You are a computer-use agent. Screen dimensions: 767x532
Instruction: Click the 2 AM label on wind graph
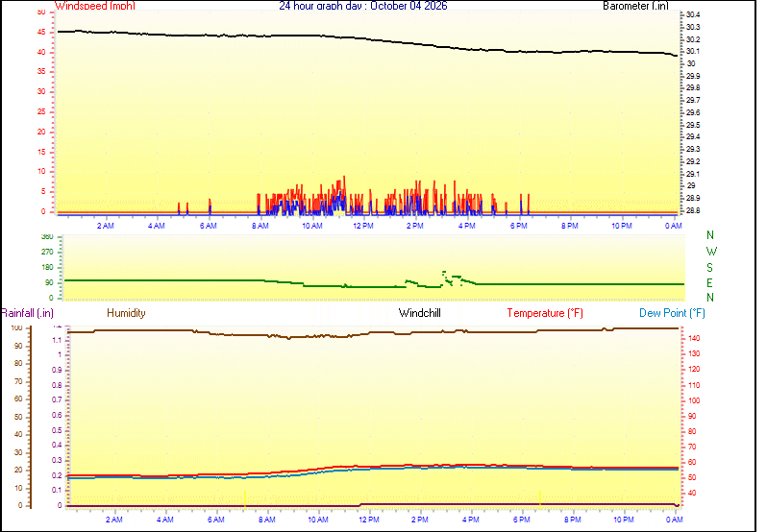(105, 226)
